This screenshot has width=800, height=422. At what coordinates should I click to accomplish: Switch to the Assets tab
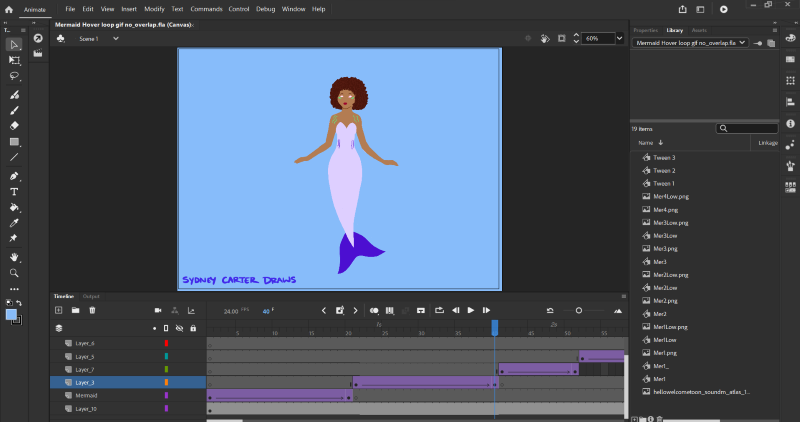[699, 30]
